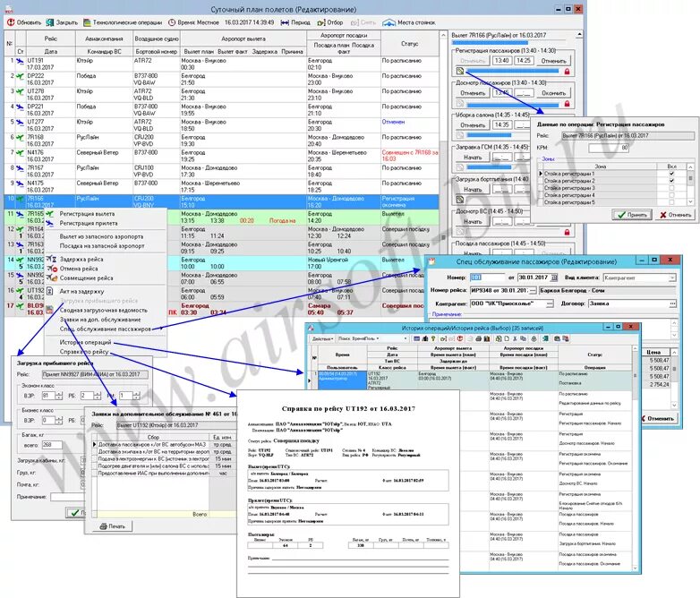
Task: Choose Отмена рейса in context menu
Action: coord(79,269)
